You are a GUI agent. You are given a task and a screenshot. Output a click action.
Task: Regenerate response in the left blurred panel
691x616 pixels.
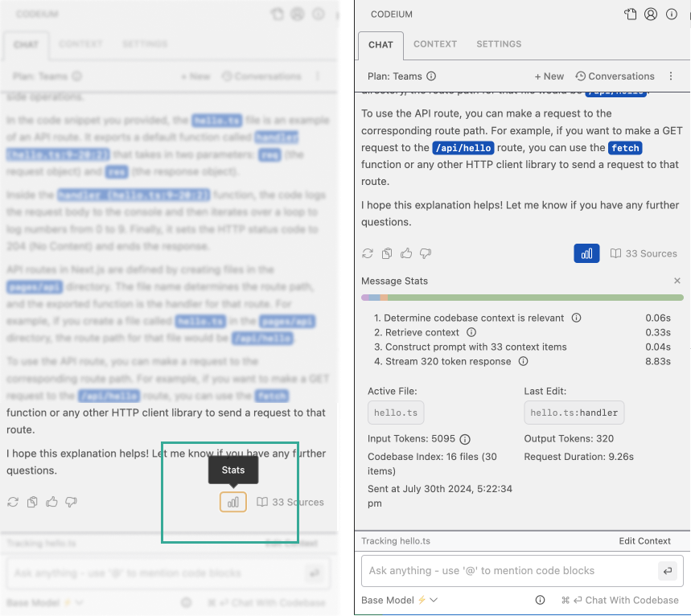pos(13,502)
